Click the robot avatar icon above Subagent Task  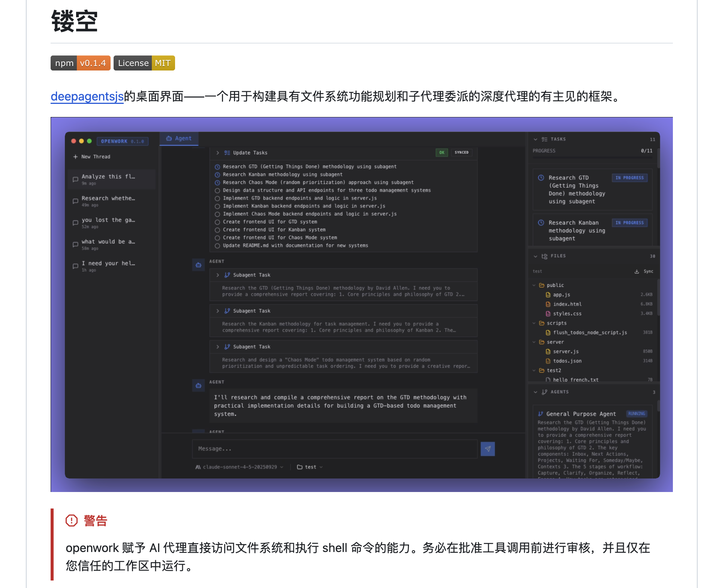(198, 265)
